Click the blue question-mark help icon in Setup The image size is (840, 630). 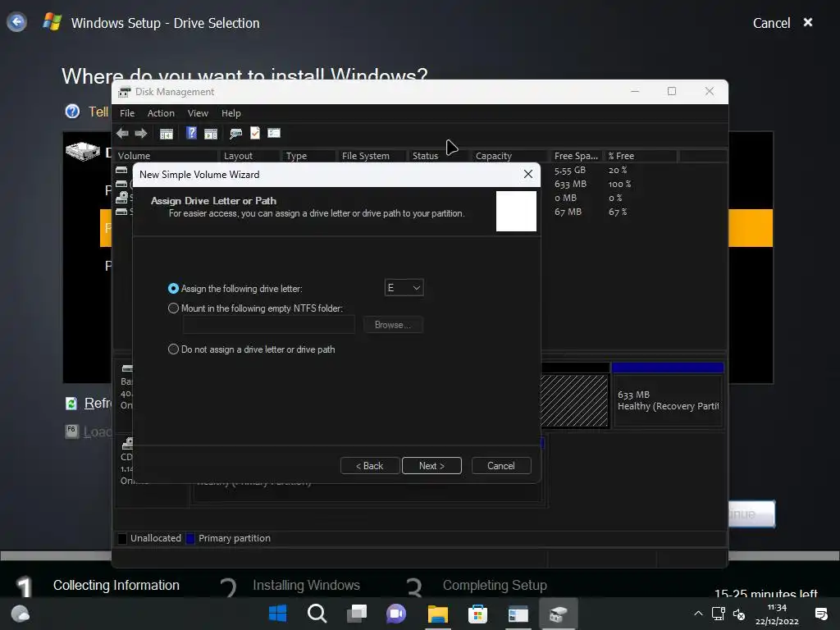tap(72, 111)
